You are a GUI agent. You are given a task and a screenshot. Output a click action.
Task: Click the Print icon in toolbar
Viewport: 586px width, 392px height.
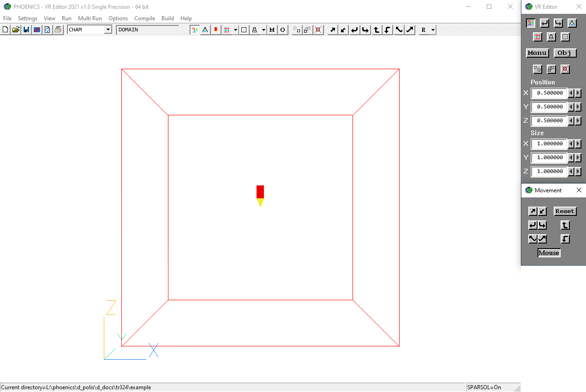(x=58, y=30)
